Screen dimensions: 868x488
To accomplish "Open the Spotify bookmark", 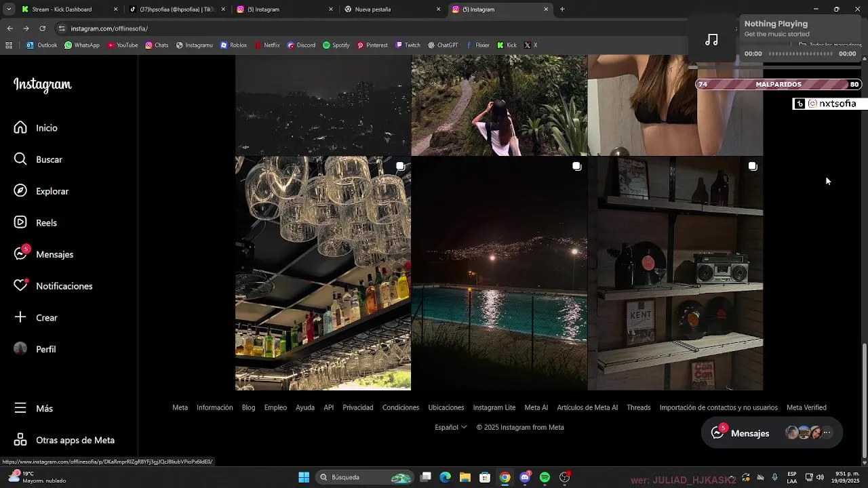I will point(336,45).
